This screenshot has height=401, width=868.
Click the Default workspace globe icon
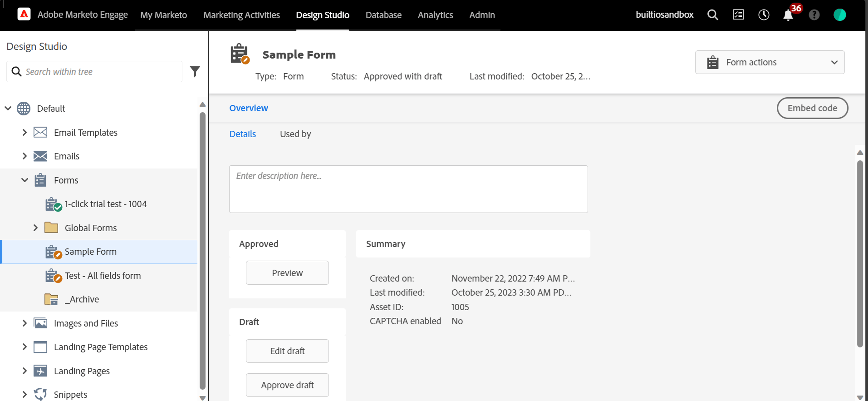point(24,108)
